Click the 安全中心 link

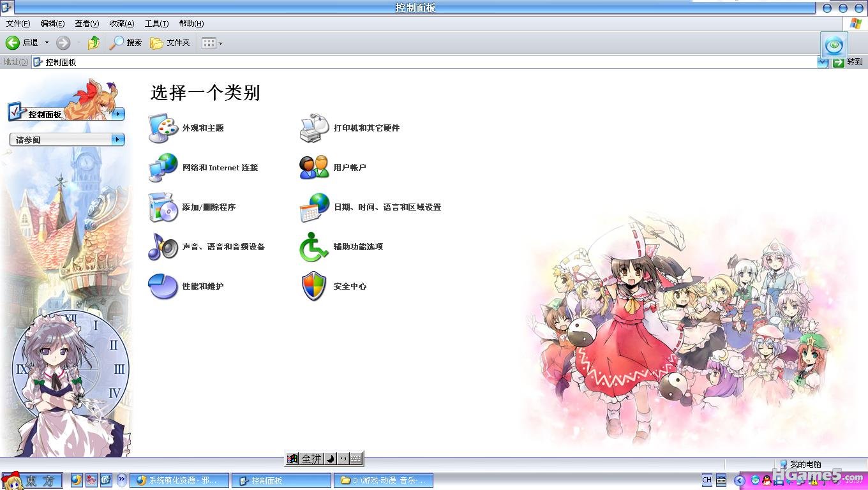coord(350,286)
